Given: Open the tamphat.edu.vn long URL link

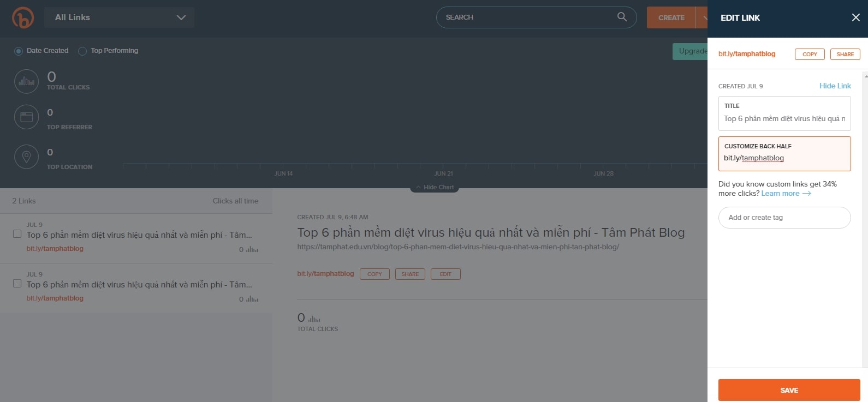Looking at the screenshot, I should click(458, 247).
